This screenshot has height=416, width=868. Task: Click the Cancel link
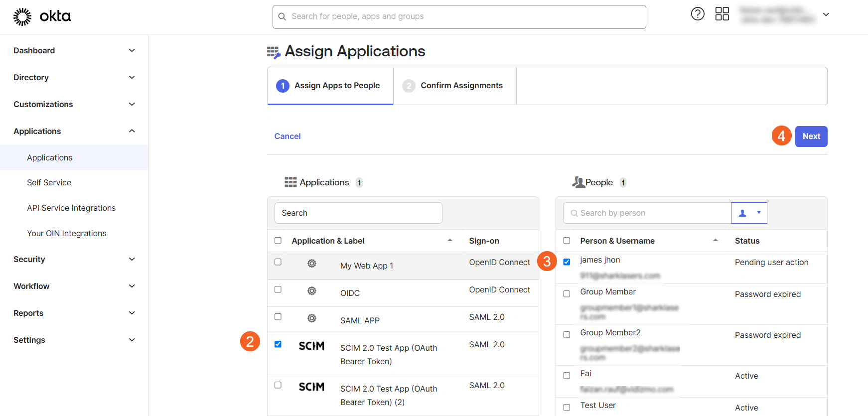tap(288, 137)
